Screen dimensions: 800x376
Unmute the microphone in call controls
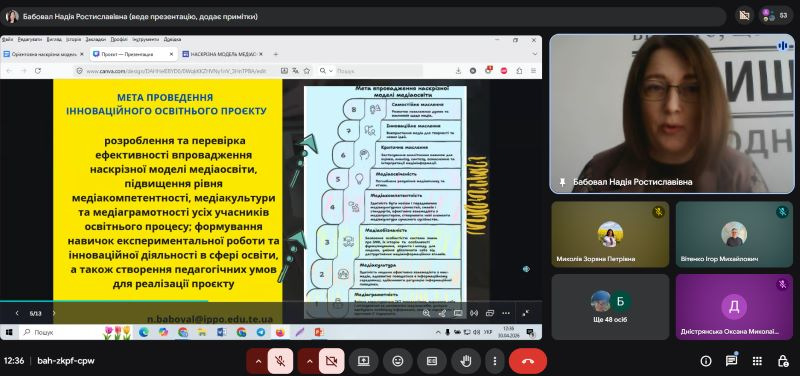(x=280, y=361)
